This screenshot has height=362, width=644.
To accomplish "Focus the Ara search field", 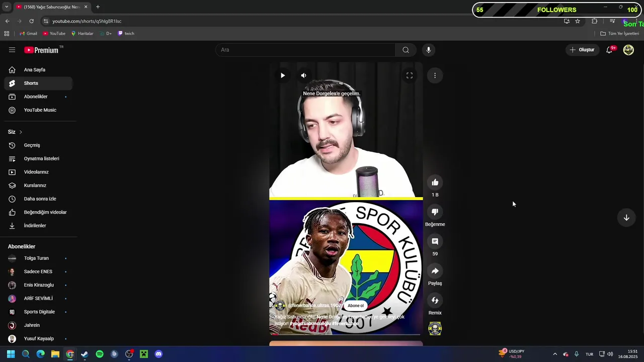I will pos(305,50).
